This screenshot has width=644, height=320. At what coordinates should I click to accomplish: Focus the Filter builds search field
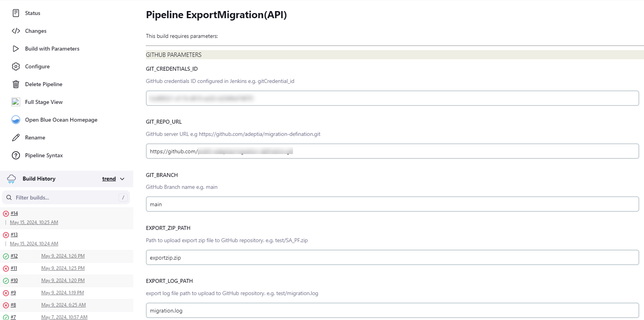coord(66,198)
